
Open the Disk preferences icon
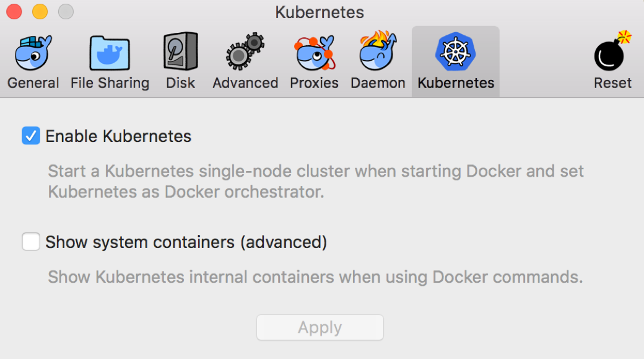point(181,52)
